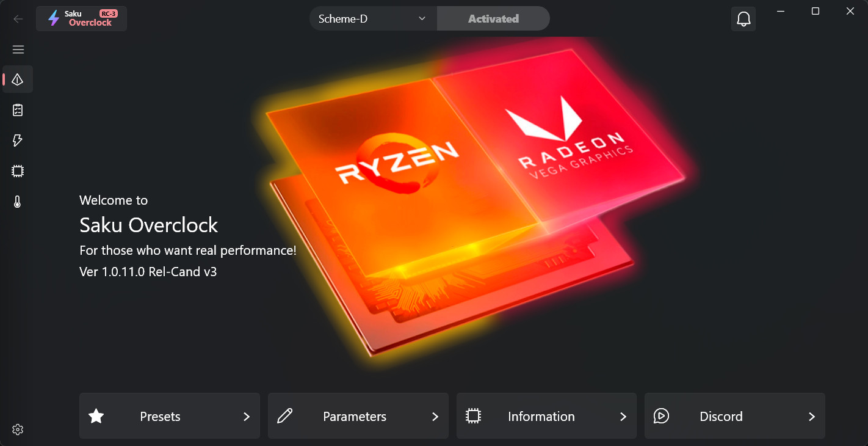Open the thermometer cooling sidebar icon
The height and width of the screenshot is (446, 868).
(18, 202)
